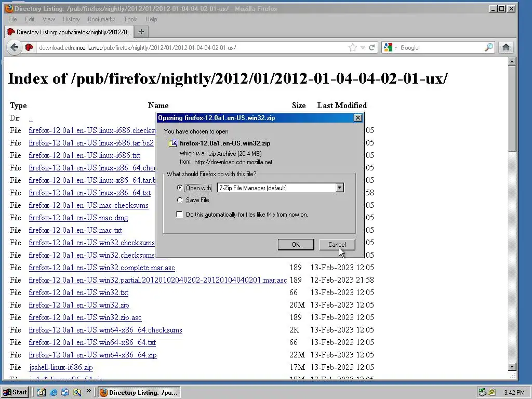The image size is (532, 399).
Task: Click the Outlook Express quick launch icon
Action: (65, 393)
